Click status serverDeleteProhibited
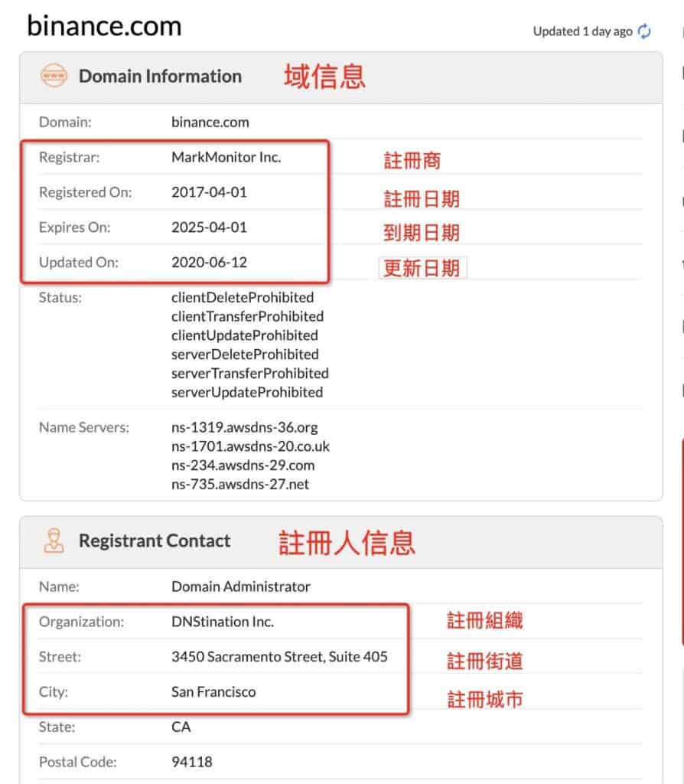 point(245,354)
